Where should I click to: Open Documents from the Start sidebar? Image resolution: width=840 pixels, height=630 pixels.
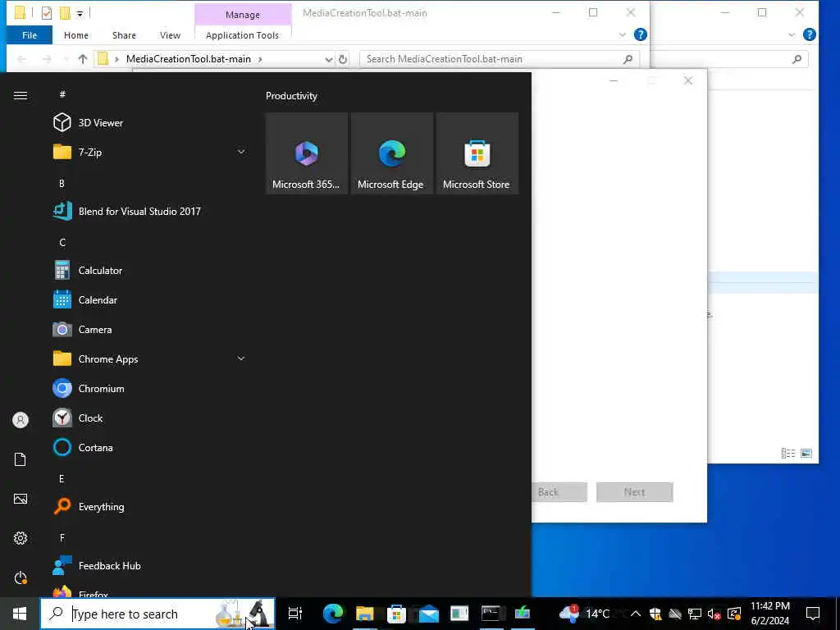coord(21,459)
